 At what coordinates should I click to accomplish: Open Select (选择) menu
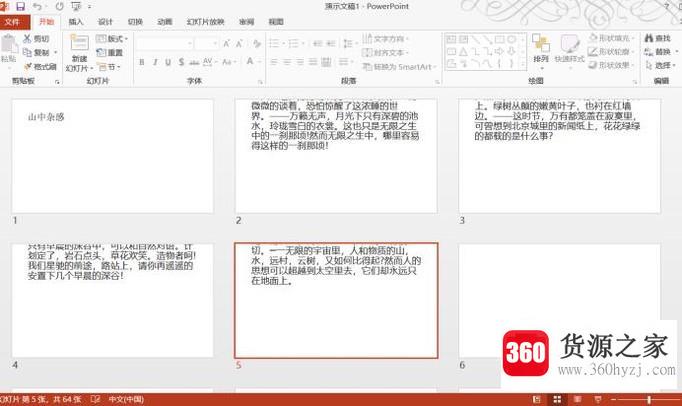(660, 65)
